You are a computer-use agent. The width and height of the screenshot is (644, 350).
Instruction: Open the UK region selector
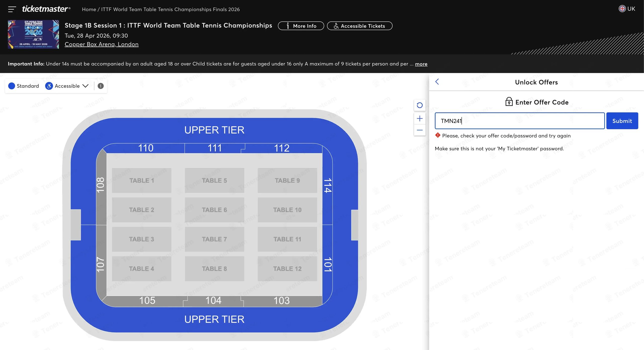click(x=627, y=9)
